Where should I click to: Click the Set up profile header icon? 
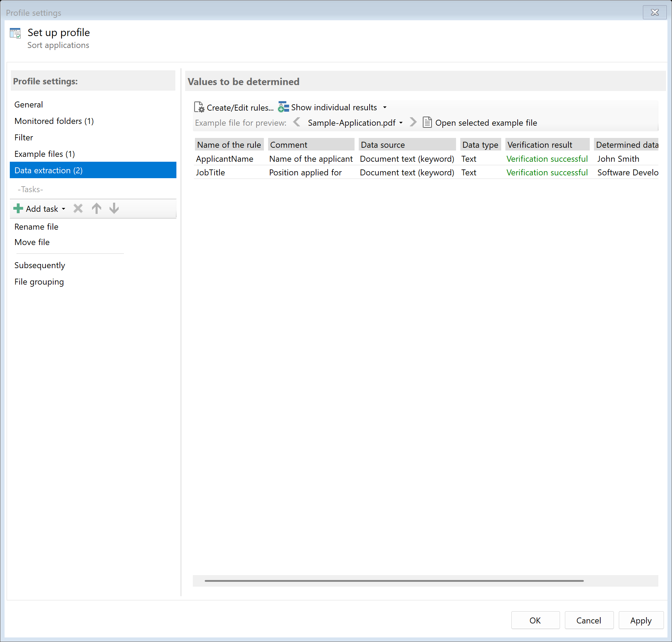15,33
